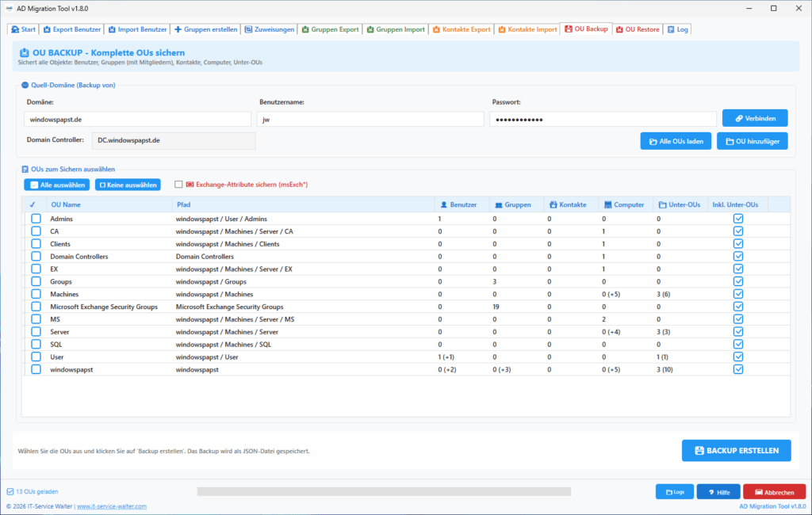This screenshot has height=515, width=812.
Task: Select the checkbox for windowspapst OU
Action: click(36, 369)
